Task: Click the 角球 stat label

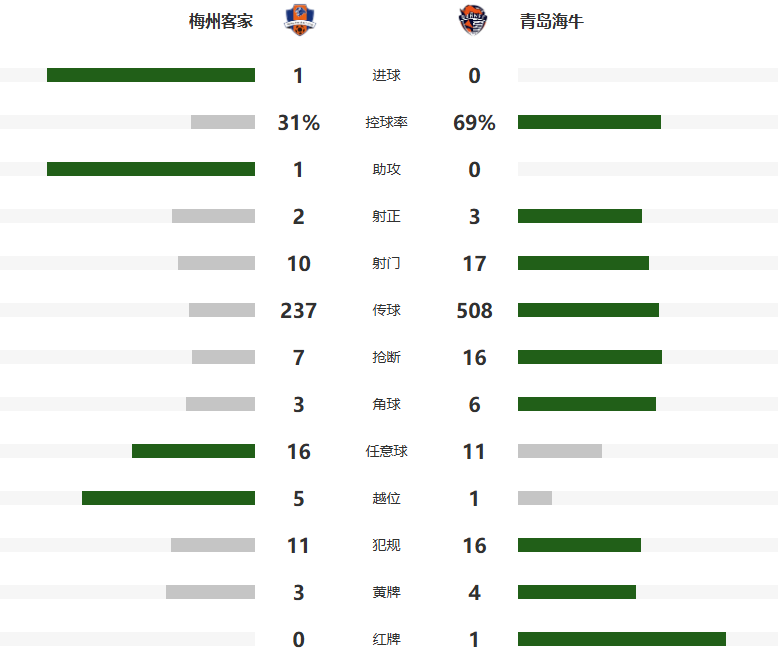Action: (386, 405)
